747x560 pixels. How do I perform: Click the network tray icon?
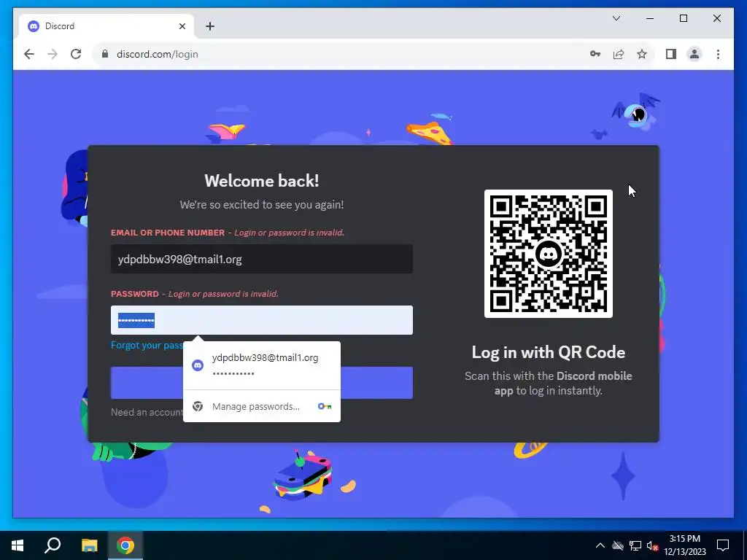click(635, 545)
